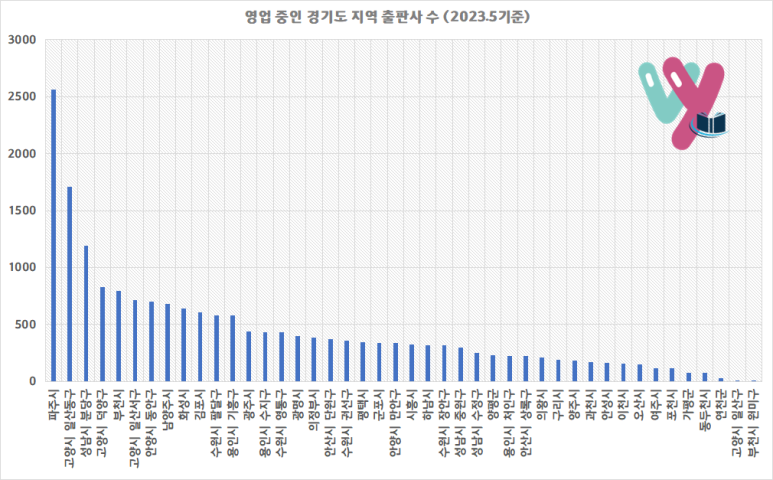Select the x-axis label '수원시 권선구'
The image size is (773, 480).
(x=347, y=422)
